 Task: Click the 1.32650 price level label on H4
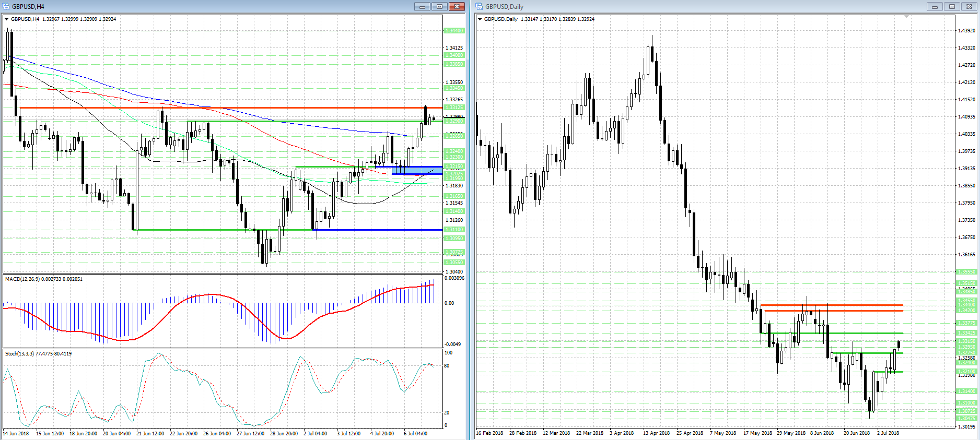[x=454, y=136]
